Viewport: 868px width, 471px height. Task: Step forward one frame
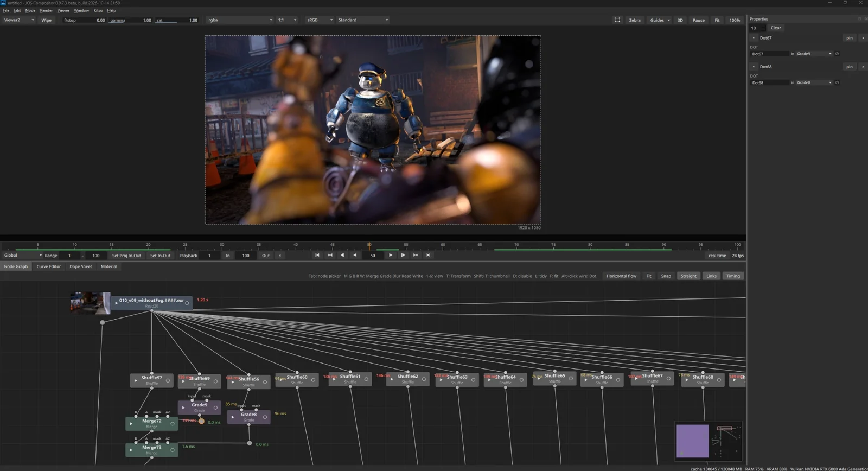(403, 255)
